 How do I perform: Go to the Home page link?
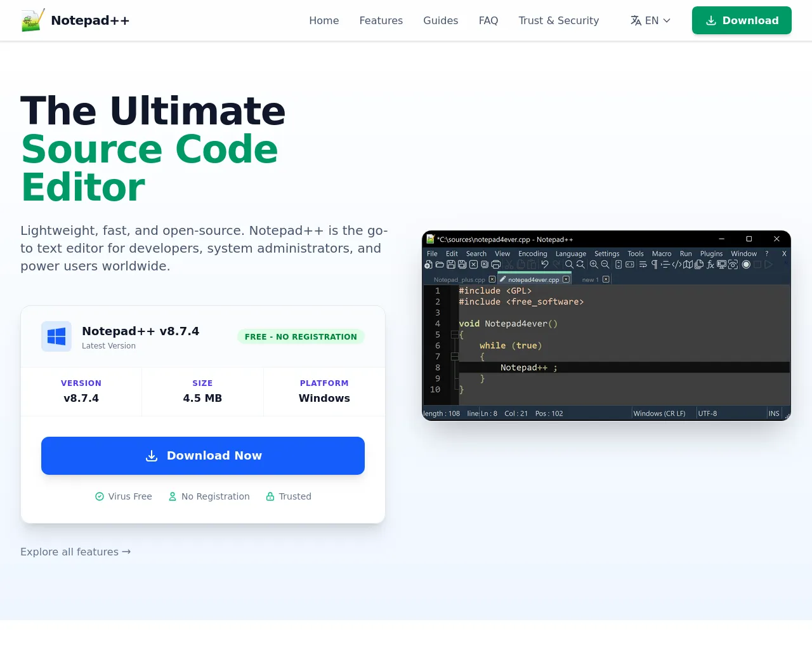324,20
